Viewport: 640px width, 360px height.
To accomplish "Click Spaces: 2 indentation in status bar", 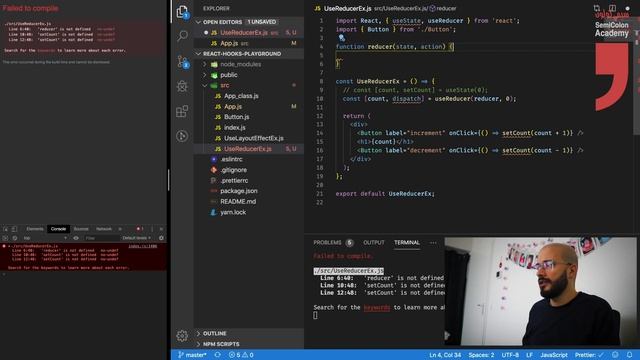I will pyautogui.click(x=481, y=355).
